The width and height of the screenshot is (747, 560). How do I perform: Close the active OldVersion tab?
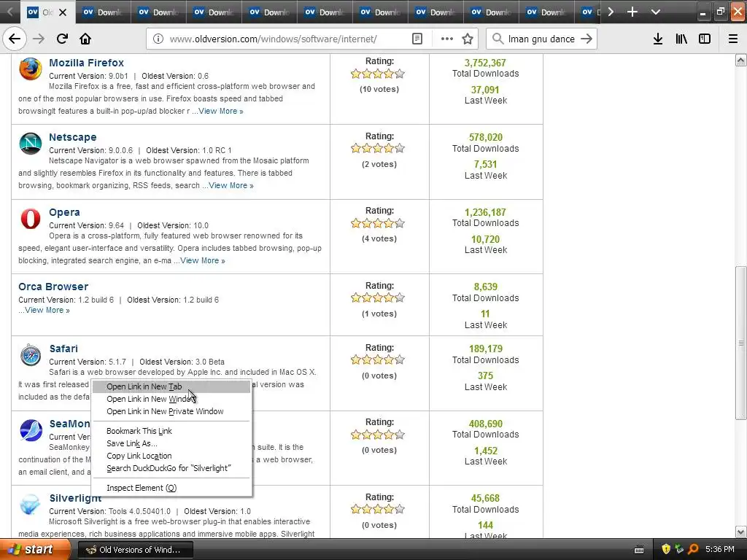click(x=63, y=12)
